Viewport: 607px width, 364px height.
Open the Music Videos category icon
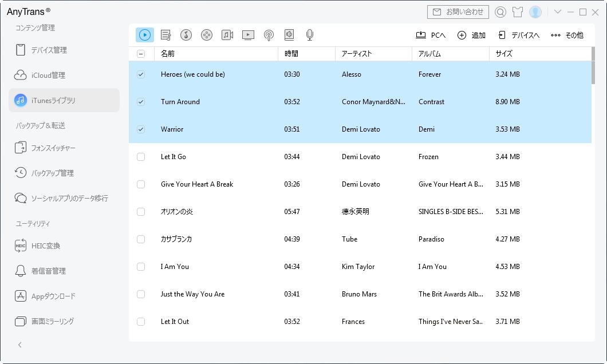click(227, 35)
